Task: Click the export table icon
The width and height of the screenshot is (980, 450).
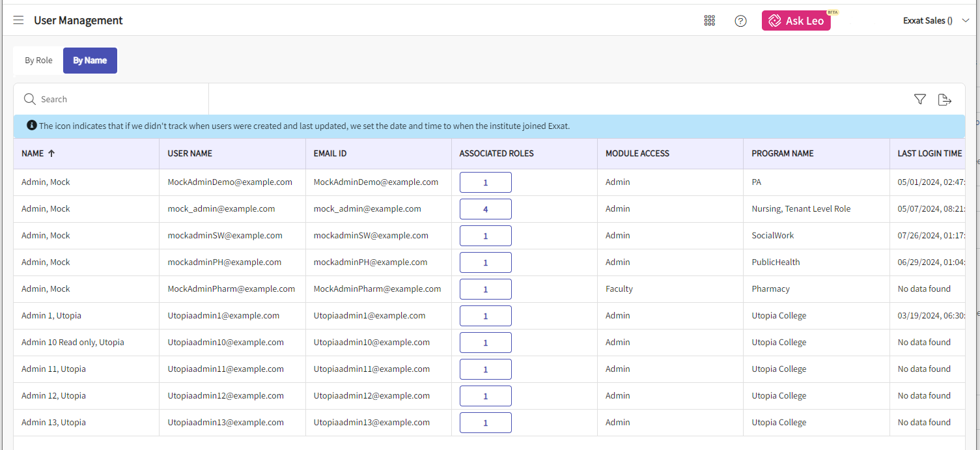Action: click(x=944, y=100)
